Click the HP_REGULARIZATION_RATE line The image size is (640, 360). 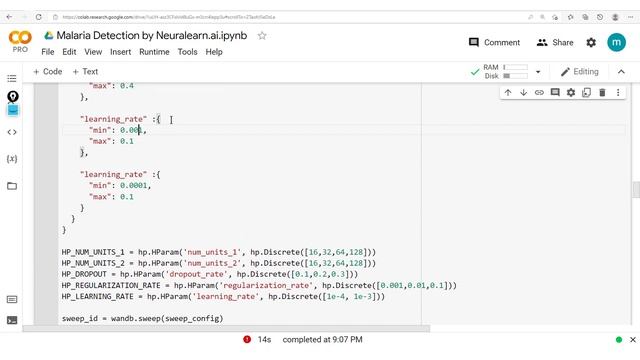pos(259,285)
